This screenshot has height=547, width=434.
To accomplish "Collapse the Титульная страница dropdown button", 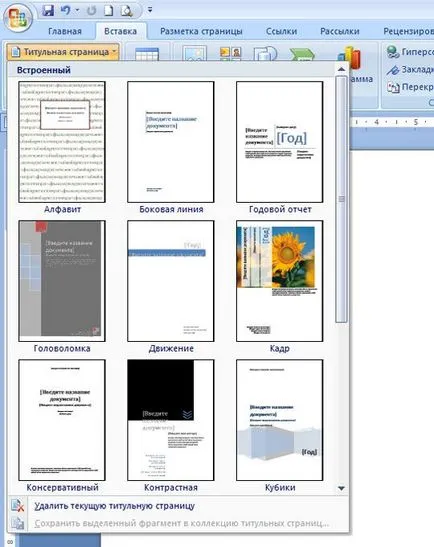I will coord(63,52).
